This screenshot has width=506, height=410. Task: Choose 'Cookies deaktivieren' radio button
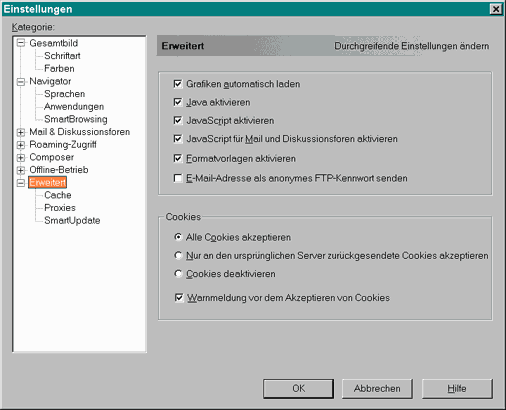[x=178, y=274]
